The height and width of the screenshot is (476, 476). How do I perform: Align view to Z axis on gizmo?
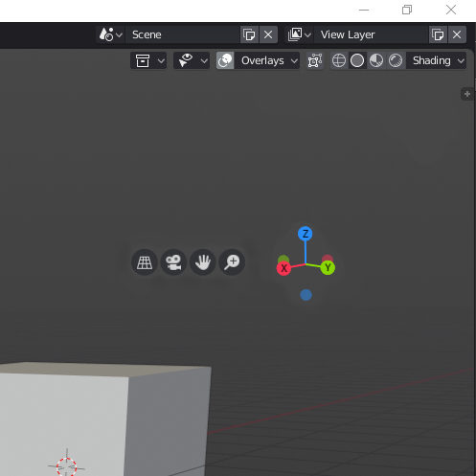click(x=306, y=234)
